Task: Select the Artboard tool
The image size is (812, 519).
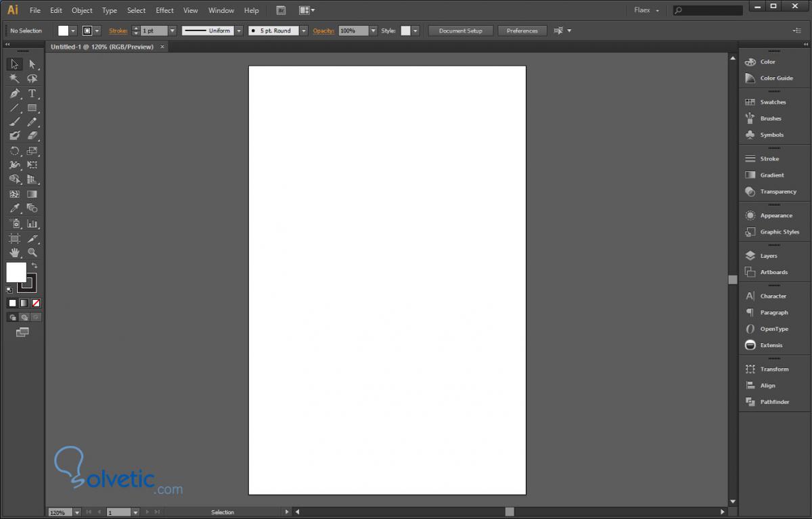Action: pyautogui.click(x=14, y=238)
